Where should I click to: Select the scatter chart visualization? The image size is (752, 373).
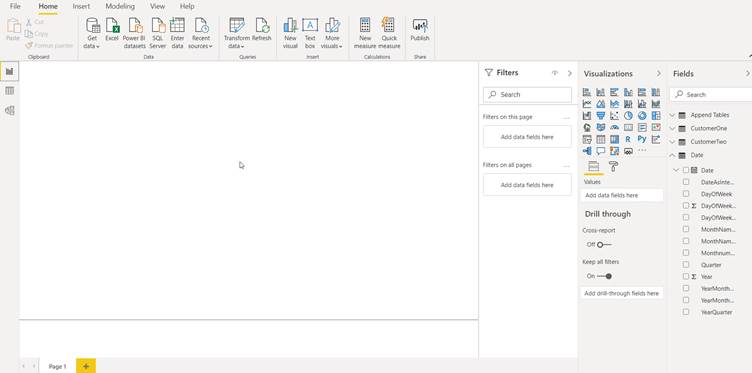click(x=614, y=116)
